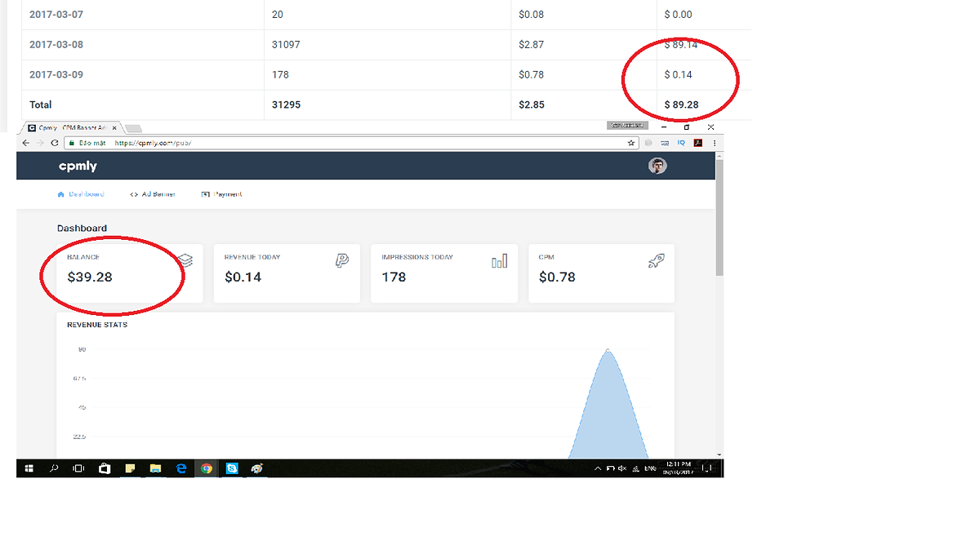Open the Store icon on the taskbar
This screenshot has height=550, width=980.
pos(104,468)
